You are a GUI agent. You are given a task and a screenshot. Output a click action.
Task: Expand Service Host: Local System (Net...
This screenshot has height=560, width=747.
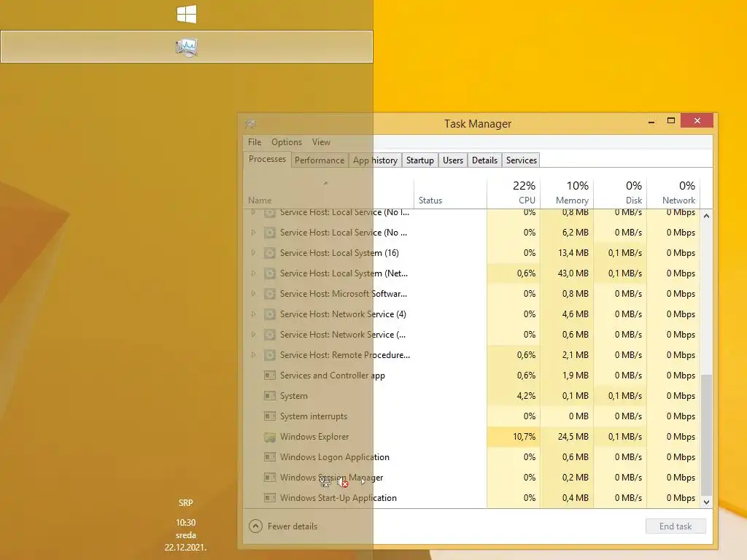(x=253, y=273)
